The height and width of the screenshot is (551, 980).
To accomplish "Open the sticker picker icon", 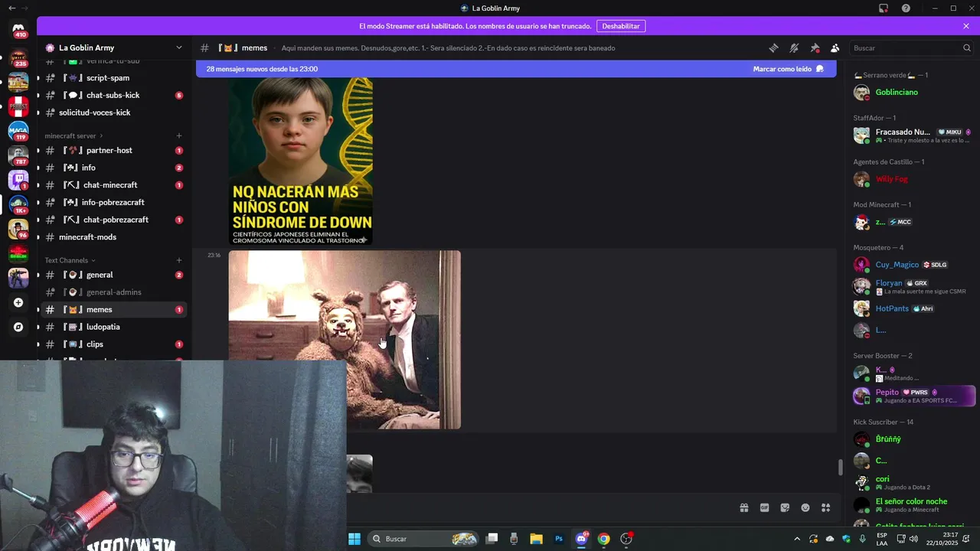I will click(x=785, y=507).
